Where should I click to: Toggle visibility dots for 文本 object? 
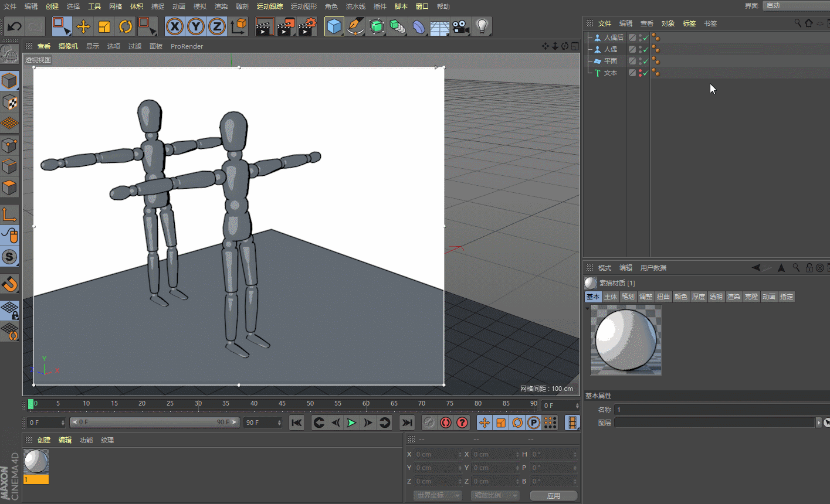tap(640, 73)
